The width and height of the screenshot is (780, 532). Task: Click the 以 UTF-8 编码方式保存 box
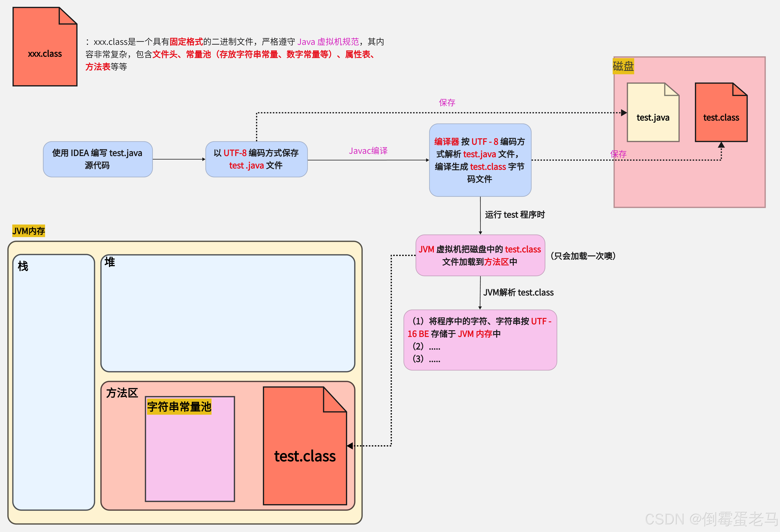click(x=257, y=159)
